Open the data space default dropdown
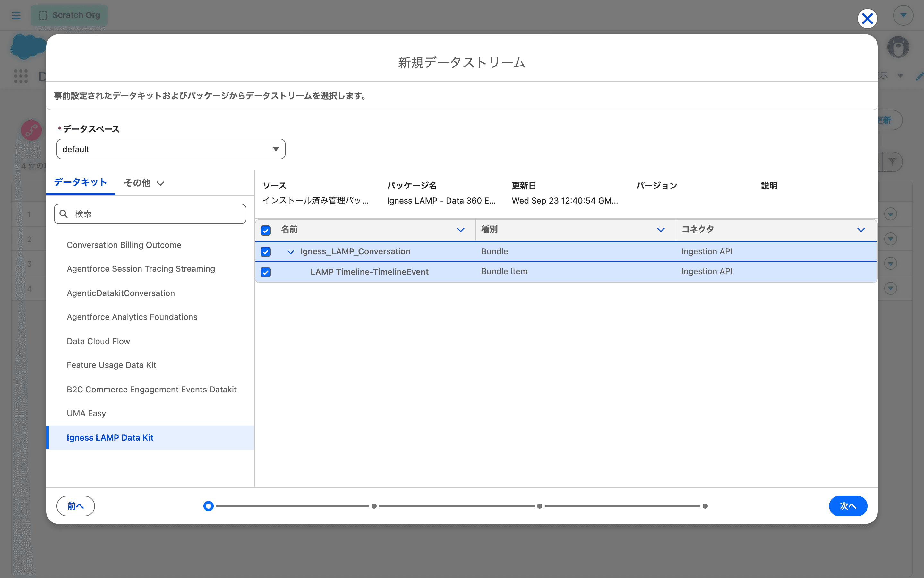This screenshot has height=578, width=924. point(171,149)
